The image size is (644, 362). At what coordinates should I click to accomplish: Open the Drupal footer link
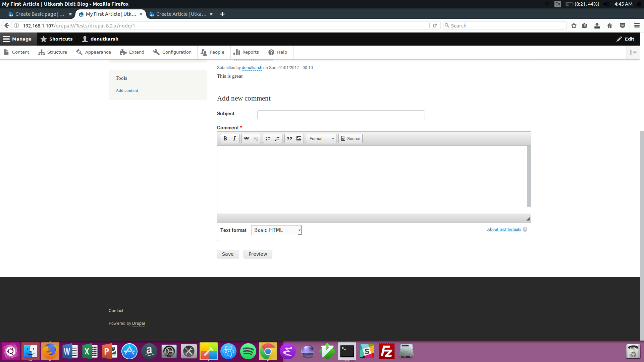click(x=139, y=323)
